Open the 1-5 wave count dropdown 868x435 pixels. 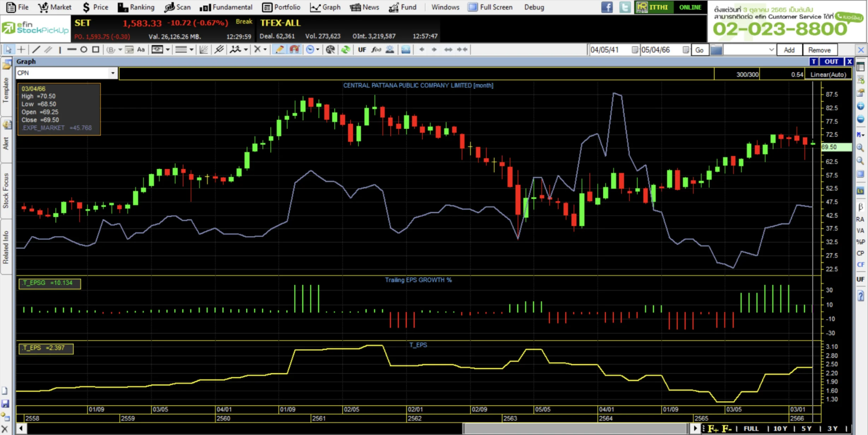(x=246, y=50)
